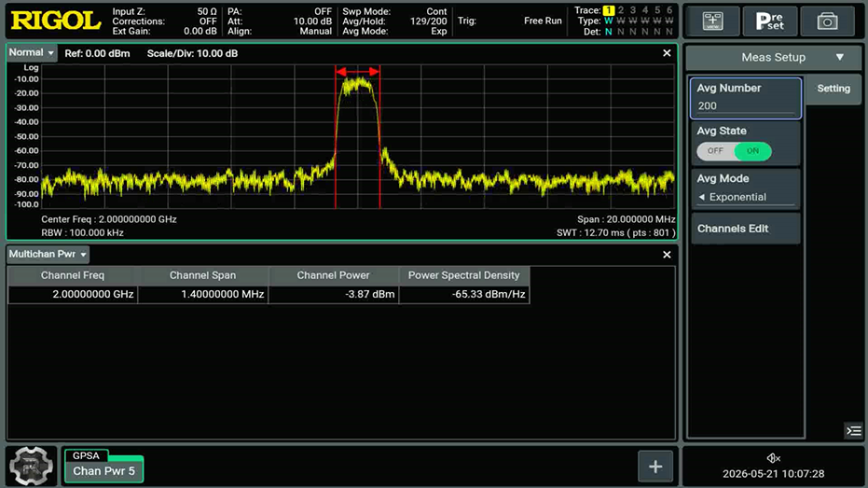Select Trace 4 indicator
This screenshot has width=868, height=488.
(645, 10)
